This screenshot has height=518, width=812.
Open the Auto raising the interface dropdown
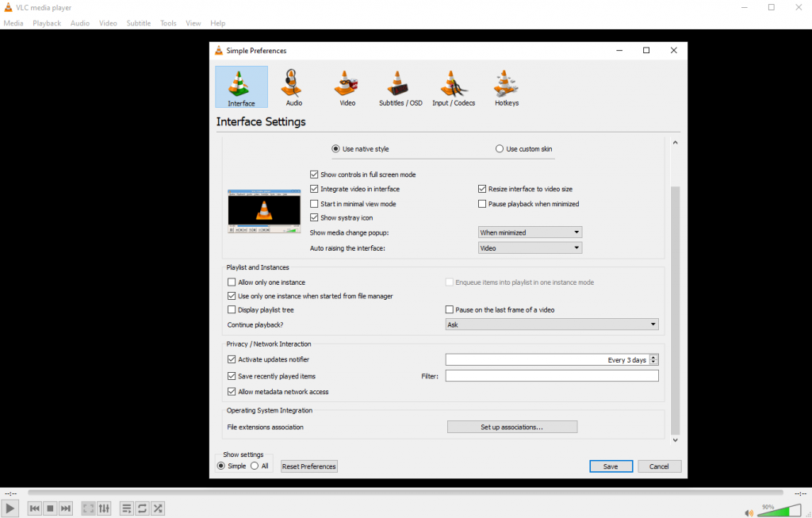[530, 248]
